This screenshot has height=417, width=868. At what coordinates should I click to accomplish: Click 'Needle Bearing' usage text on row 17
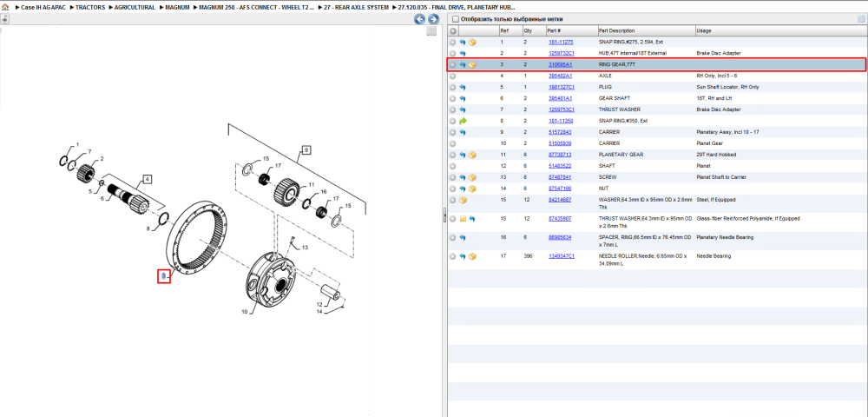tap(713, 256)
